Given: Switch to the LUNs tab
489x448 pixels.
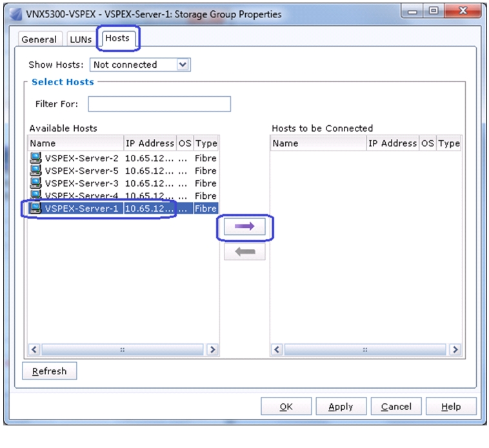Looking at the screenshot, I should pos(81,39).
